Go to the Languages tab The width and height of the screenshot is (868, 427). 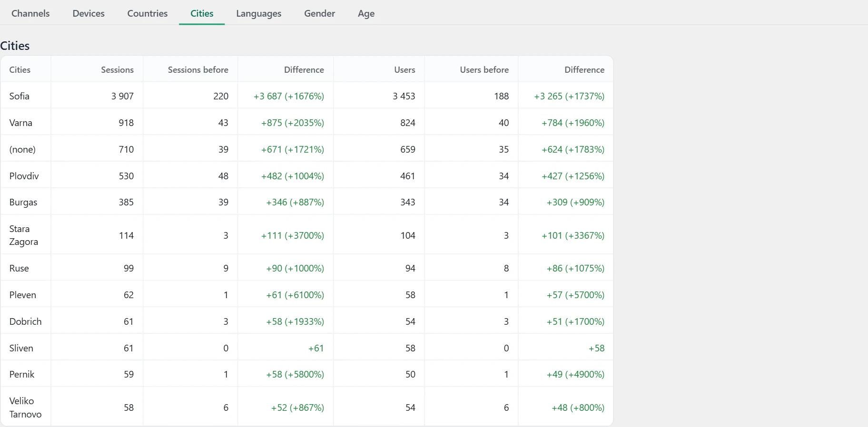(259, 13)
